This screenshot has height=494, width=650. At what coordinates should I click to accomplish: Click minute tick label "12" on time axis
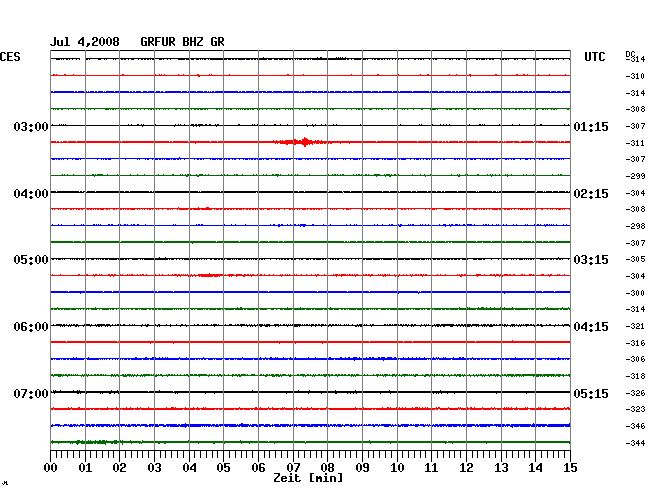[x=466, y=467]
